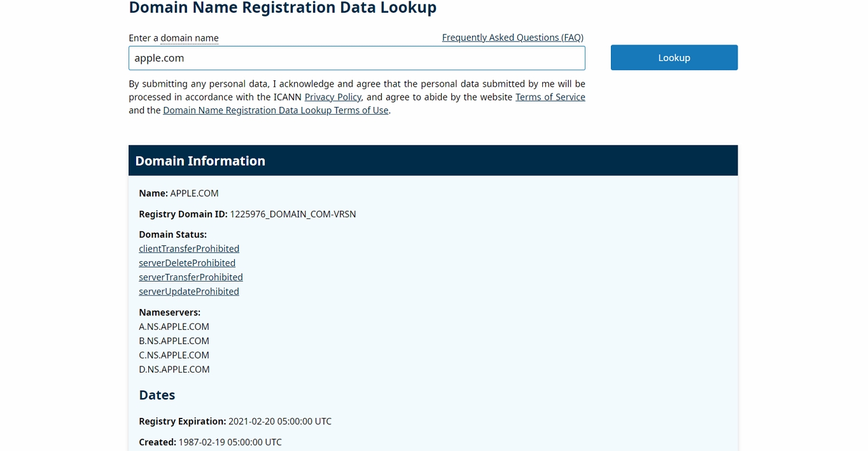This screenshot has height=451, width=868.
Task: Click the Domain Name Registration Data Lookup title
Action: click(283, 8)
